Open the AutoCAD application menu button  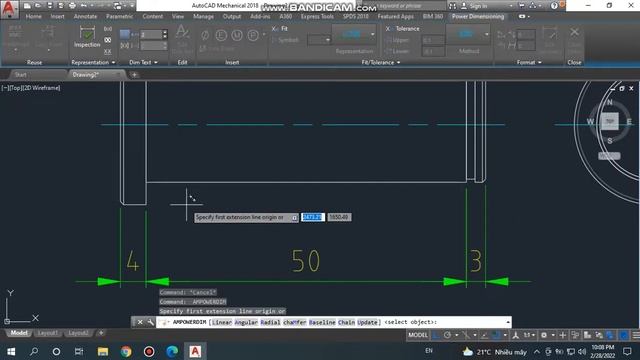(x=9, y=9)
